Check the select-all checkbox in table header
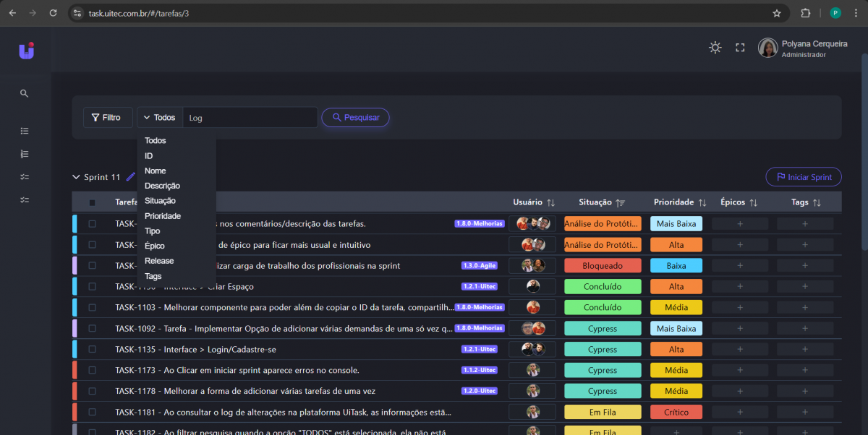 92,203
